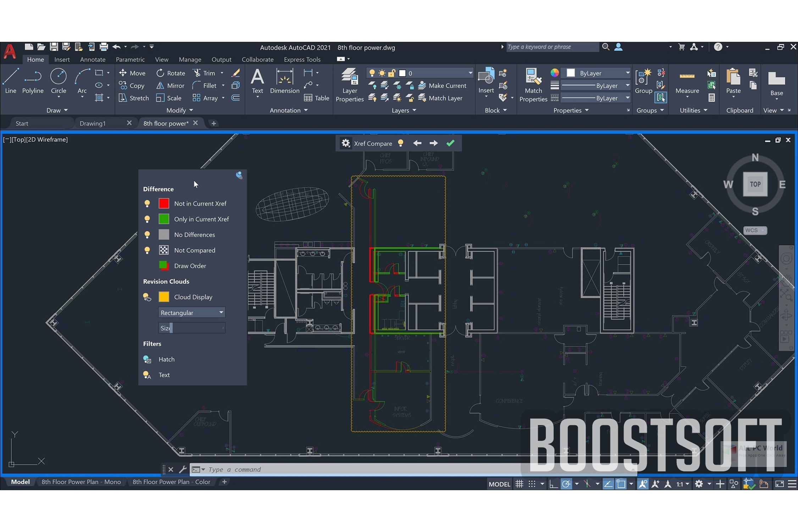Click the red Not in Current Xref swatch
Image resolution: width=798 pixels, height=532 pixels.
tap(164, 203)
